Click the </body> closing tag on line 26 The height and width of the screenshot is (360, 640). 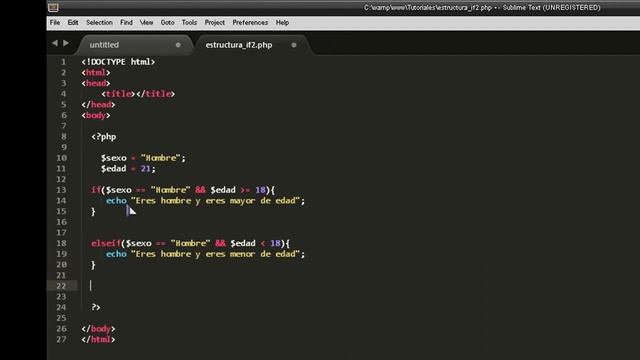98,329
